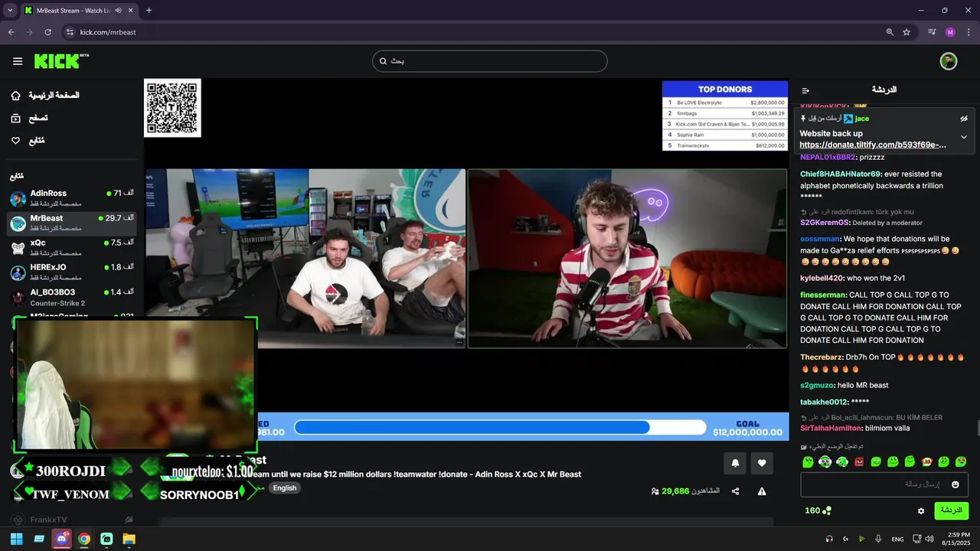
Task: Click the SirTalhaHamilton username in chat
Action: tap(831, 428)
